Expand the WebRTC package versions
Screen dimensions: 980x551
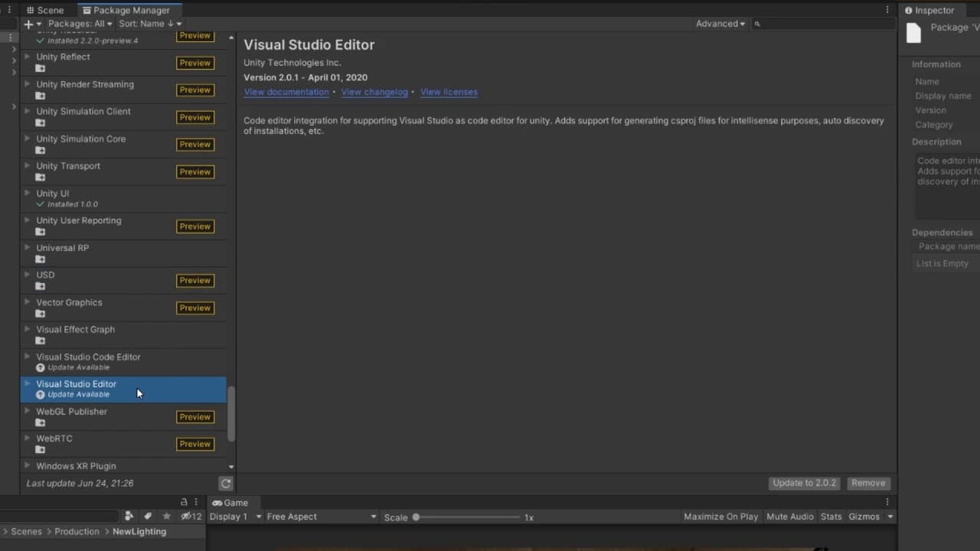28,439
